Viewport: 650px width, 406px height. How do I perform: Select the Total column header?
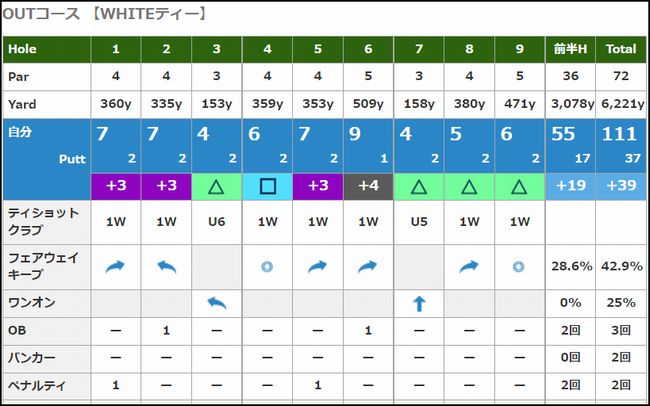click(620, 49)
